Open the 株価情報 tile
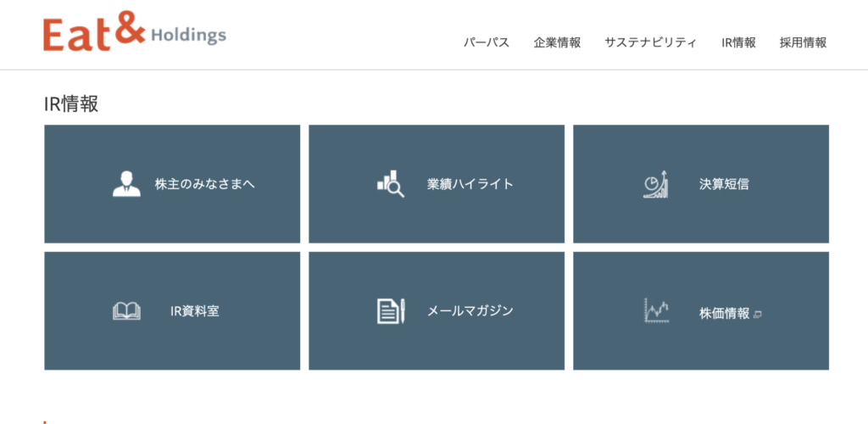The image size is (868, 424). [701, 311]
